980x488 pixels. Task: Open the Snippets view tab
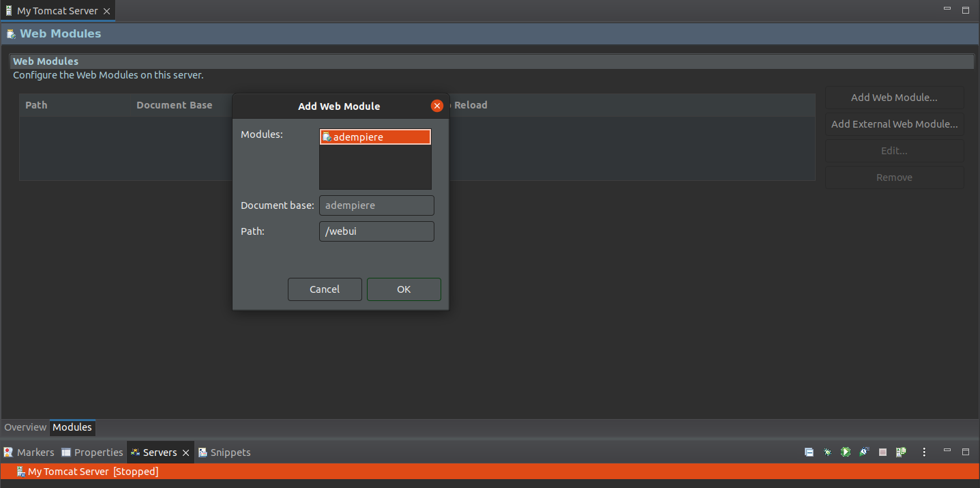tap(224, 453)
